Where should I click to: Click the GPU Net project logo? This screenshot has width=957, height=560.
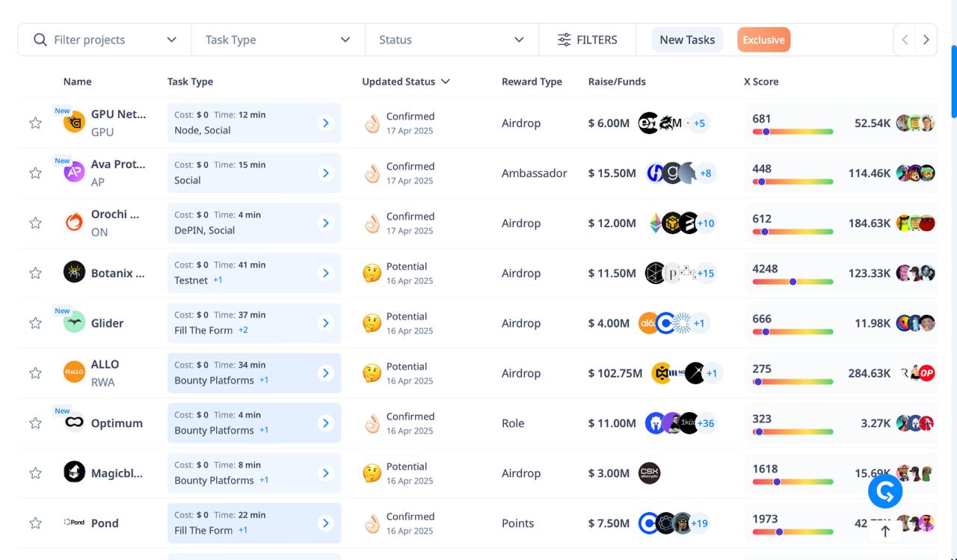(74, 122)
